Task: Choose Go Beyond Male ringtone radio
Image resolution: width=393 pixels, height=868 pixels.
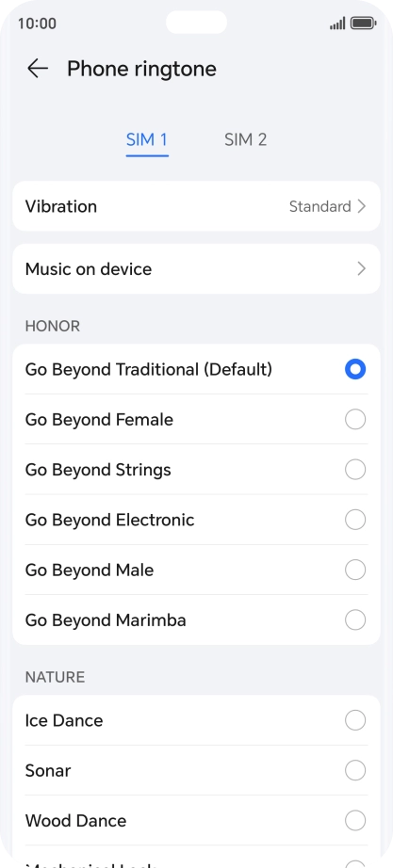Action: click(355, 570)
